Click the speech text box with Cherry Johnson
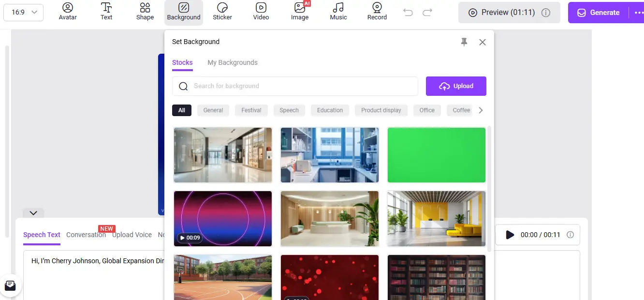Viewport: 644px width, 300px height. (94, 275)
